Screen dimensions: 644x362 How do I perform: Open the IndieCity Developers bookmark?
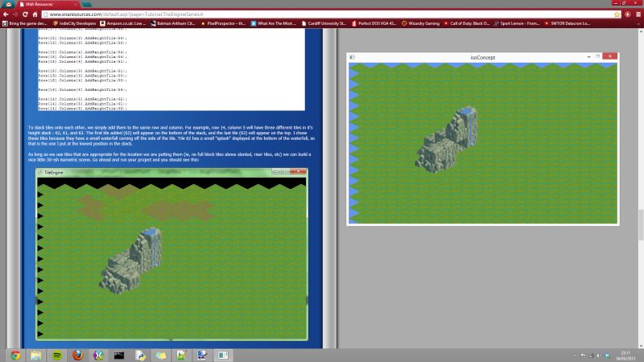(74, 23)
